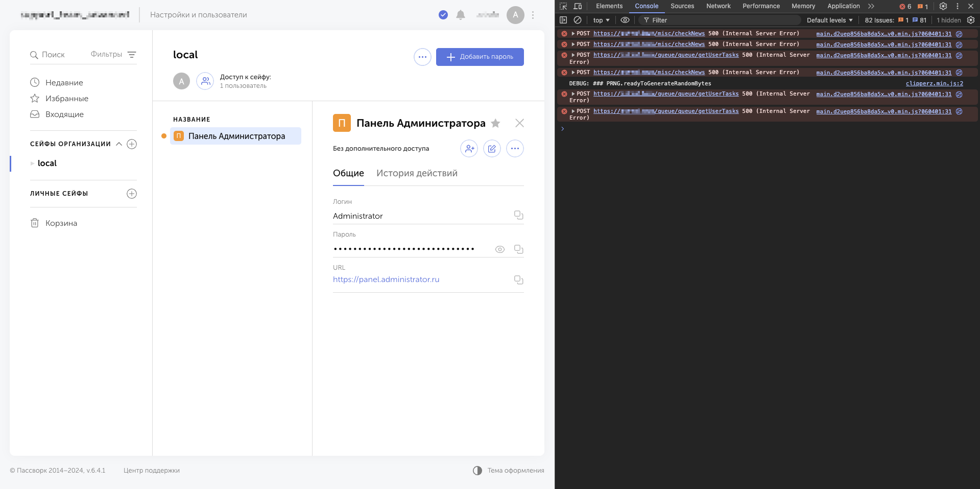Screen dimensions: 980x489
Task: Switch to the Memory tab
Action: click(x=803, y=6)
